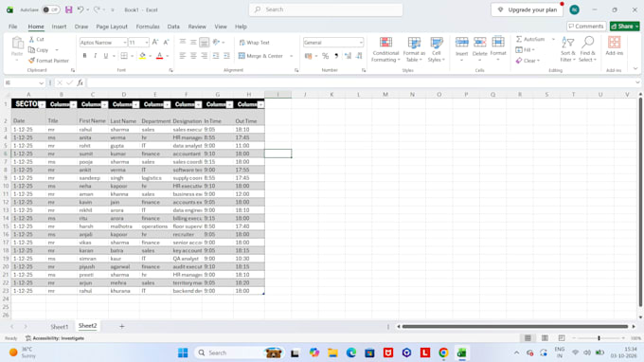Click Decrease Font Size icon
This screenshot has height=362, width=644.
click(166, 43)
